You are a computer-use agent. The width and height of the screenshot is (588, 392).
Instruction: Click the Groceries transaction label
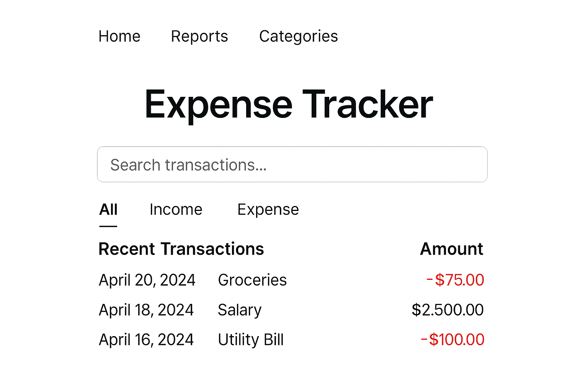(252, 280)
